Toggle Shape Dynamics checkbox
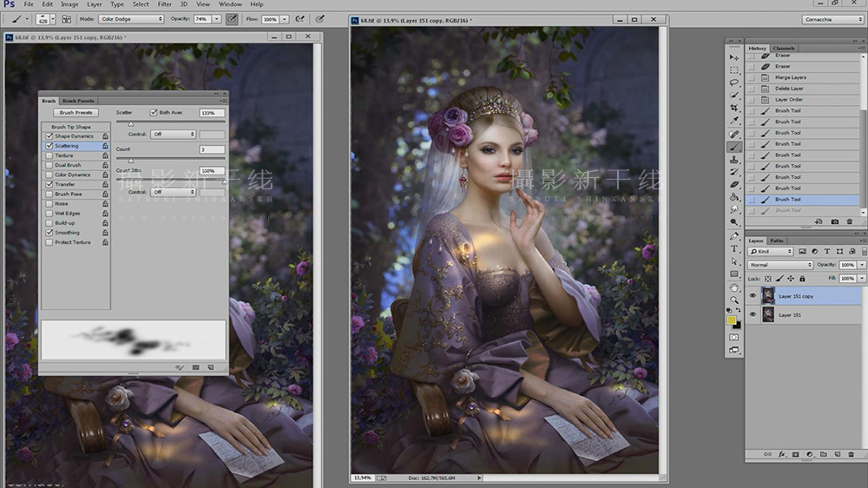Image resolution: width=868 pixels, height=488 pixels. [49, 136]
